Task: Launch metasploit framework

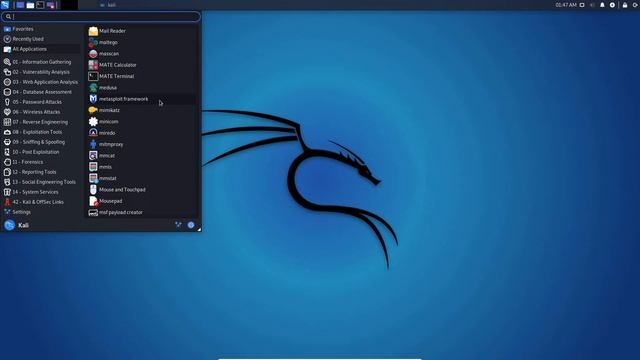Action: point(142,99)
